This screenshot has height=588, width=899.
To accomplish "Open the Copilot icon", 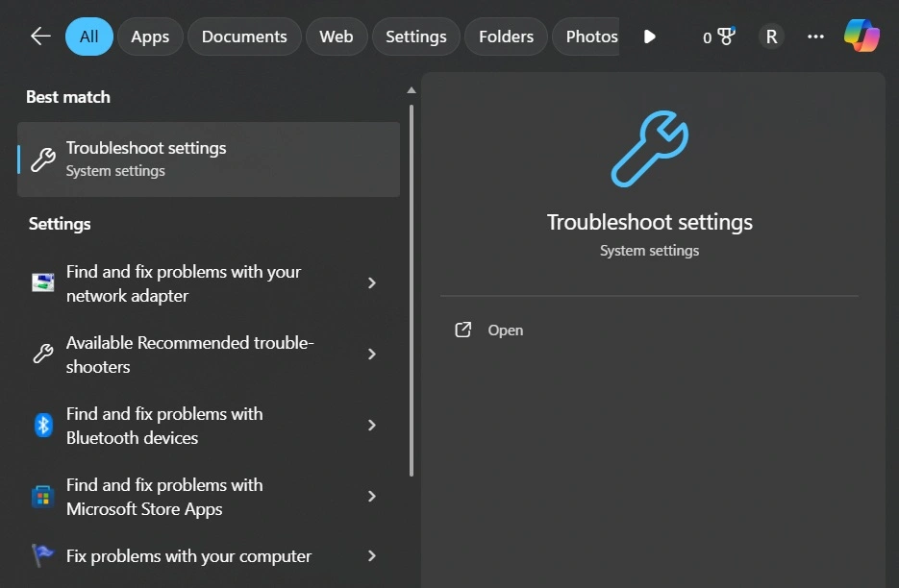I will (862, 37).
